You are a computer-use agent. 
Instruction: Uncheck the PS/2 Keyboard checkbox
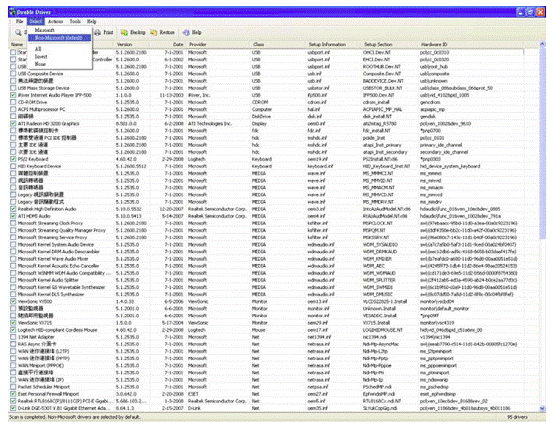pos(13,159)
